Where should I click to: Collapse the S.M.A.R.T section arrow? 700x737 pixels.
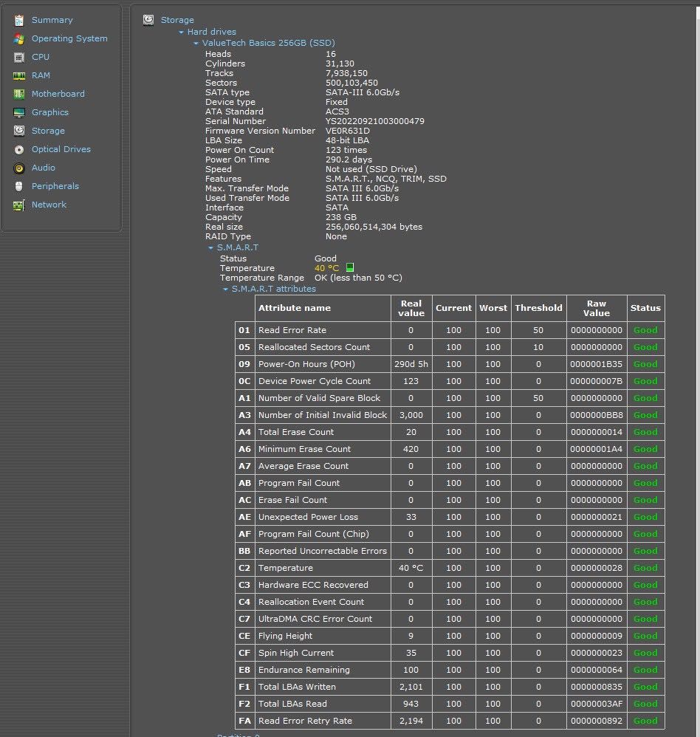[x=210, y=248]
